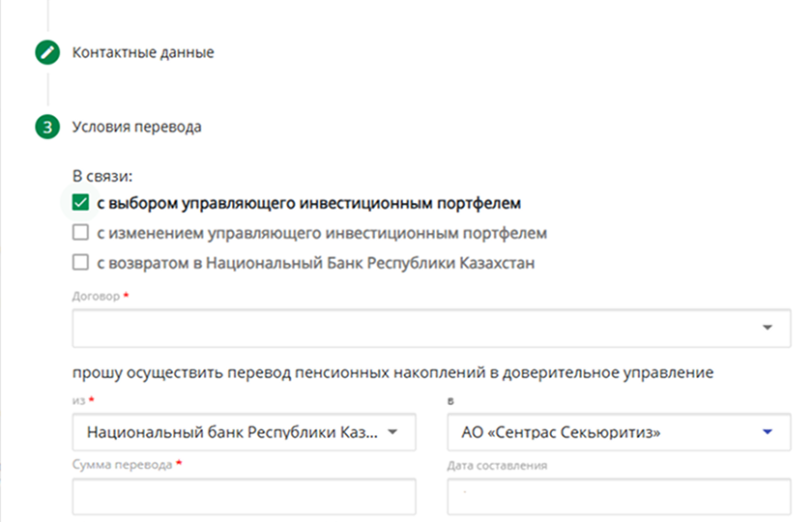Click the step 3 number circle
Image resolution: width=812 pixels, height=522 pixels.
(46, 127)
